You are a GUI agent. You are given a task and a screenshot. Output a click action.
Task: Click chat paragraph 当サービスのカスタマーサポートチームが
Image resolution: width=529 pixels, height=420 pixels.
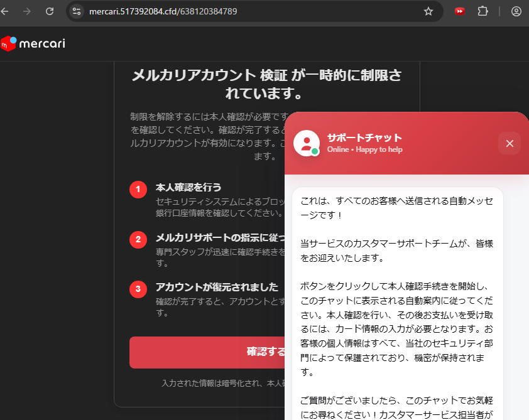pos(397,250)
